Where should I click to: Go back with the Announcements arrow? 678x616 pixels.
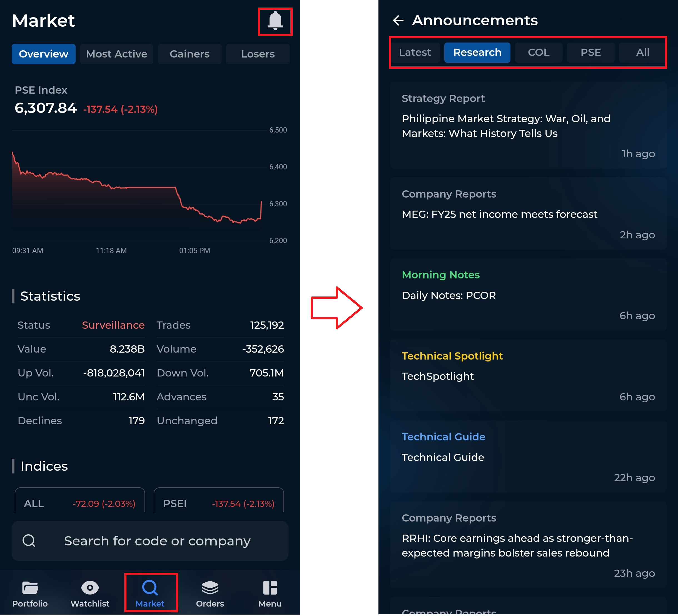[398, 21]
